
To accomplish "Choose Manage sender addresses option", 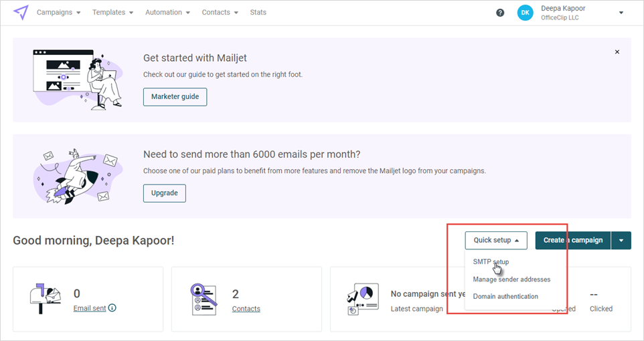I will [511, 279].
